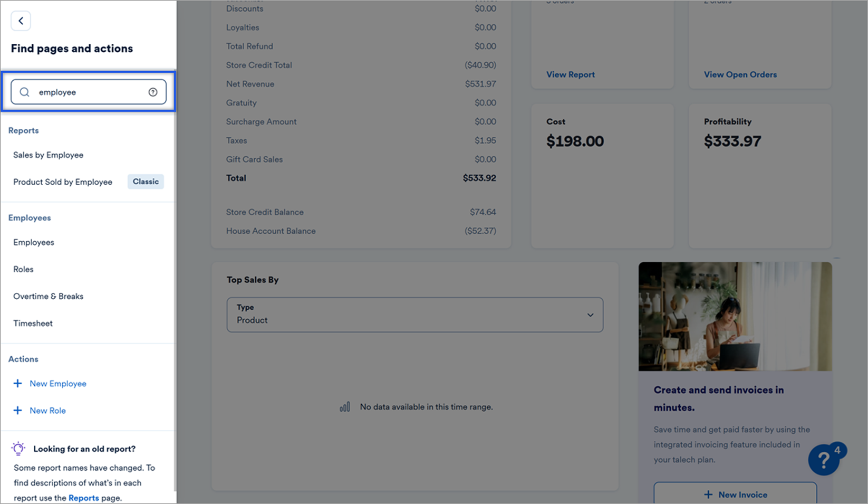Click the plus icon beside New Role
This screenshot has width=868, height=504.
[18, 411]
